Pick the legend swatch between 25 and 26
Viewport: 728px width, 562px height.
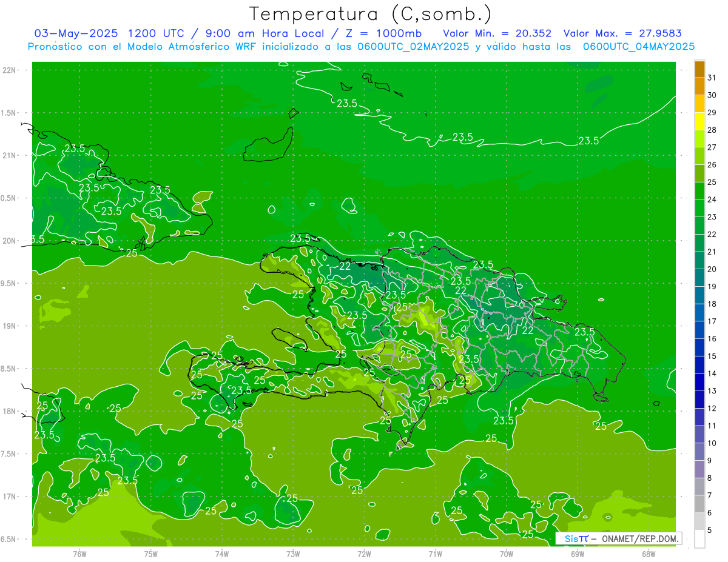[x=699, y=173]
